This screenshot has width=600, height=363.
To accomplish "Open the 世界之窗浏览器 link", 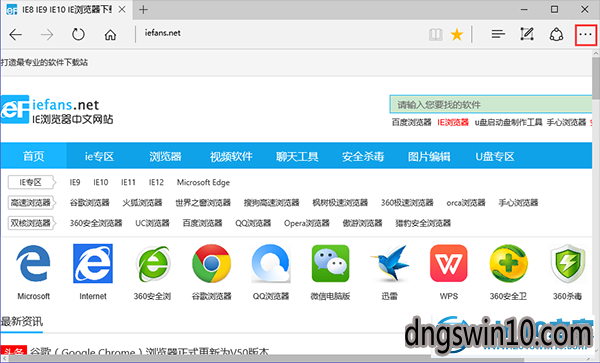I will tap(203, 203).
